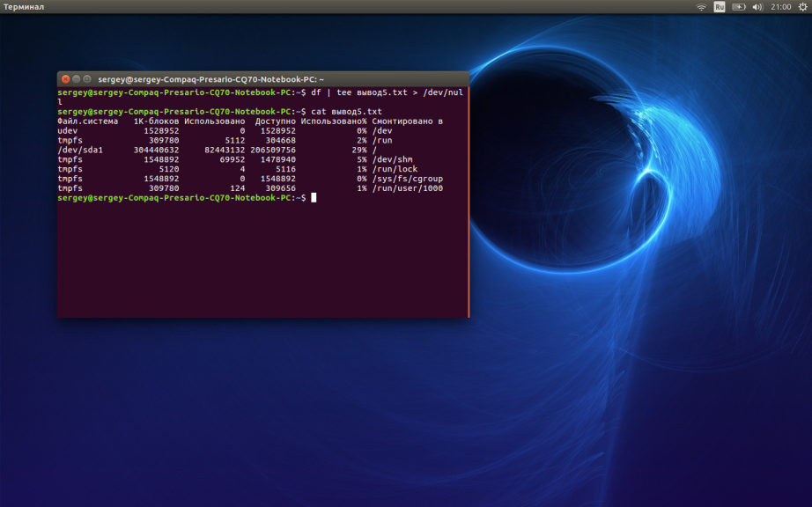Open the system gear session menu
The image size is (812, 507).
click(x=802, y=7)
